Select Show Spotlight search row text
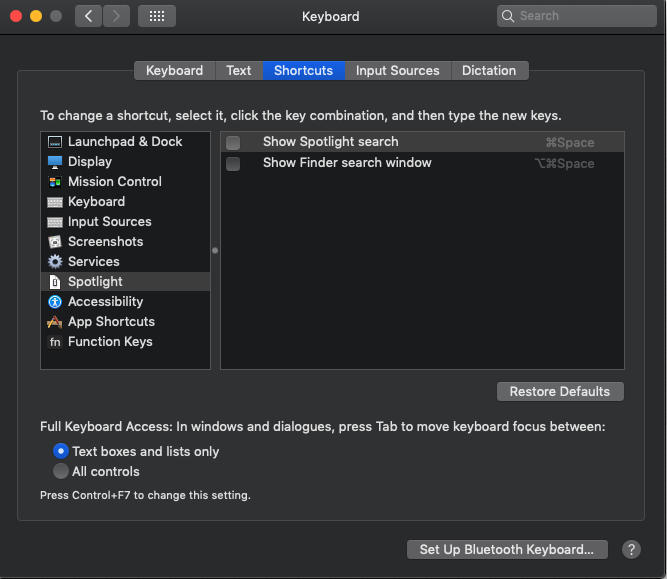Image resolution: width=667 pixels, height=579 pixels. [331, 142]
